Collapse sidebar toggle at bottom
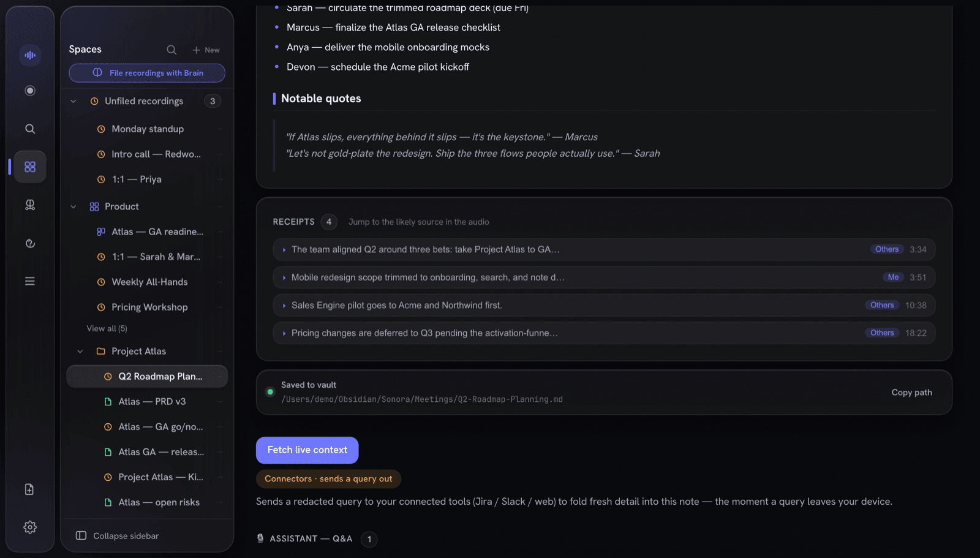980x558 pixels. coord(117,536)
